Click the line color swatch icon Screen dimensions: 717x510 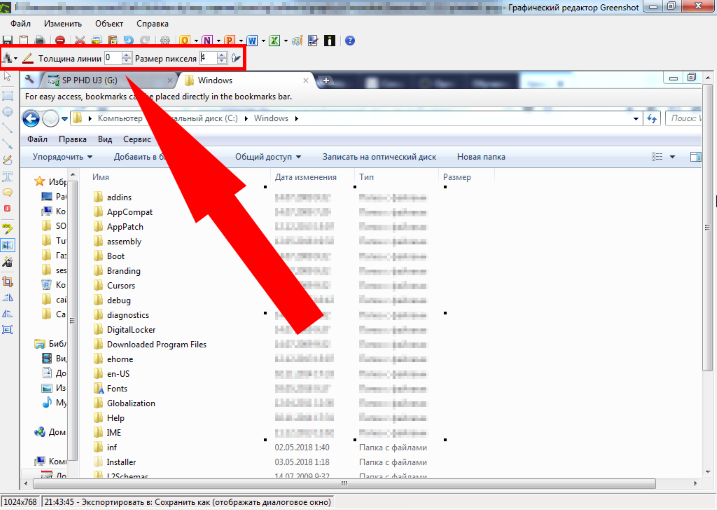pos(28,59)
